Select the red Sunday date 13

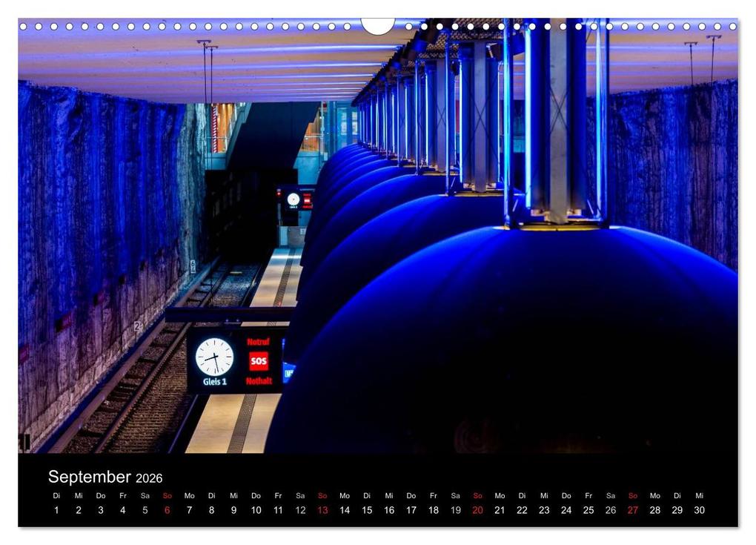pyautogui.click(x=322, y=511)
